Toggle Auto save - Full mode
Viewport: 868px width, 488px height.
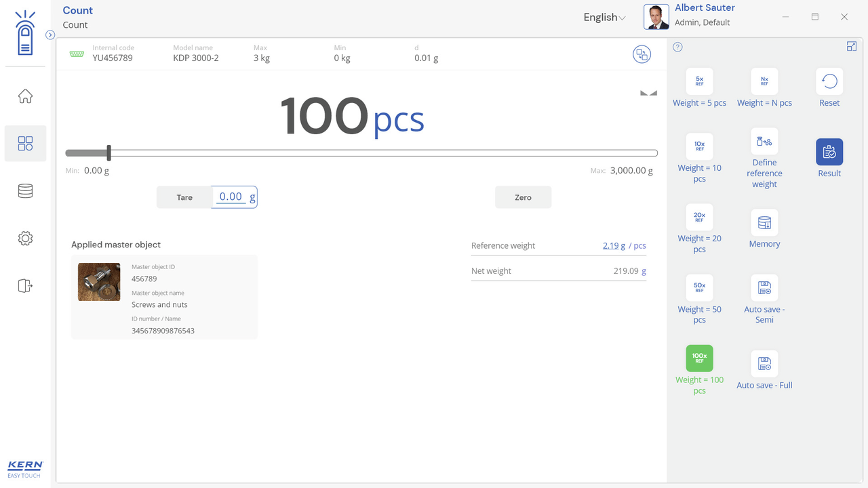point(764,364)
